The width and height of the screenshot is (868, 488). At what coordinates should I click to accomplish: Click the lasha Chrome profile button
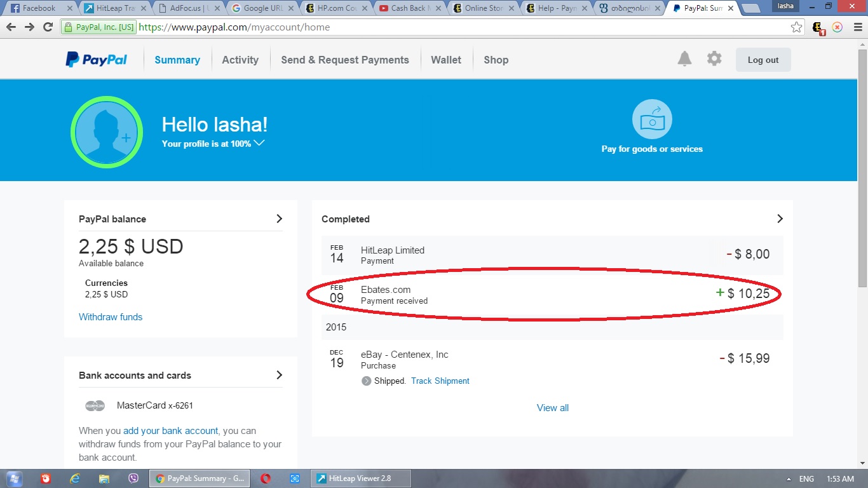(x=786, y=6)
